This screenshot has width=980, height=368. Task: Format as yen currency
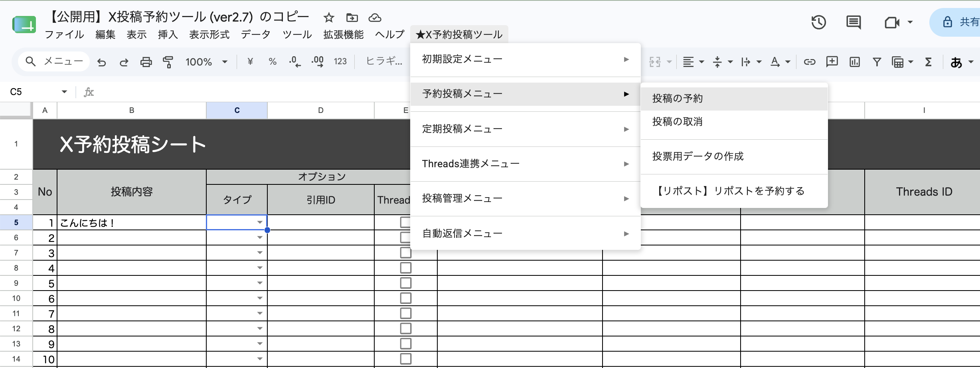click(250, 61)
